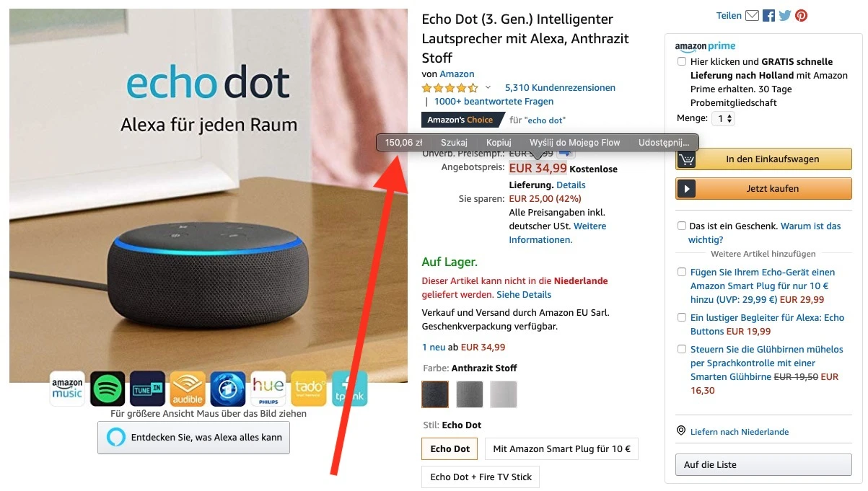
Task: Click the Spotify service icon
Action: [x=108, y=389]
